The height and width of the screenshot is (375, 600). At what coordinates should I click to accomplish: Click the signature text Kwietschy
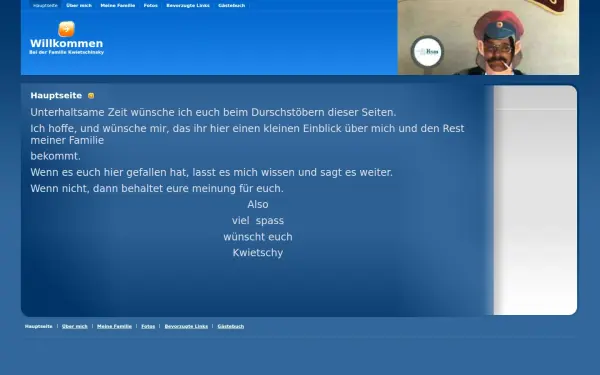258,253
